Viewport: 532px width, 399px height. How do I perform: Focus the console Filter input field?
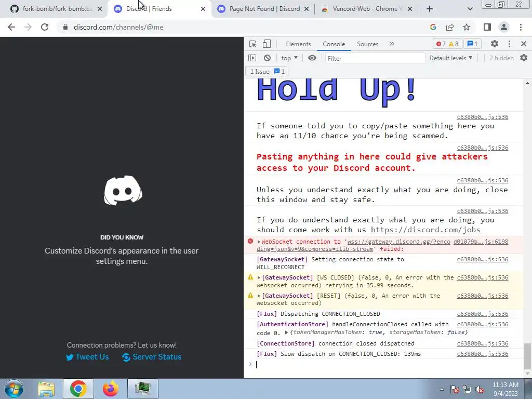[x=375, y=58]
